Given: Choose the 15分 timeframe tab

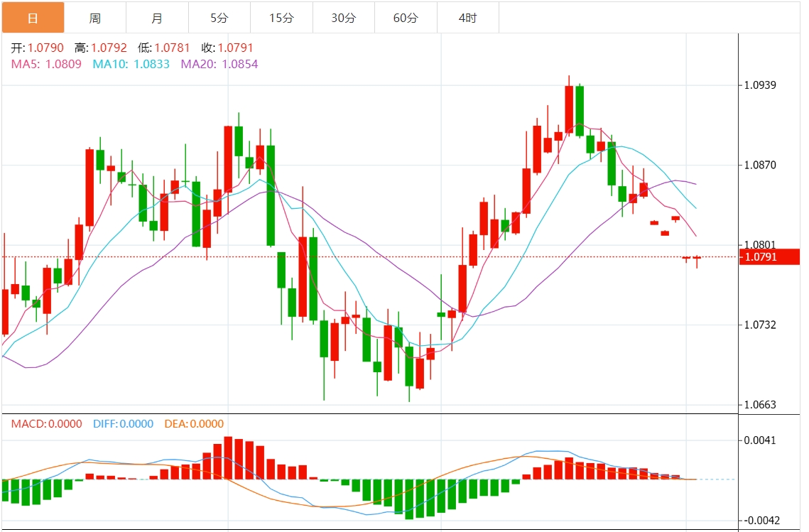Looking at the screenshot, I should point(281,18).
